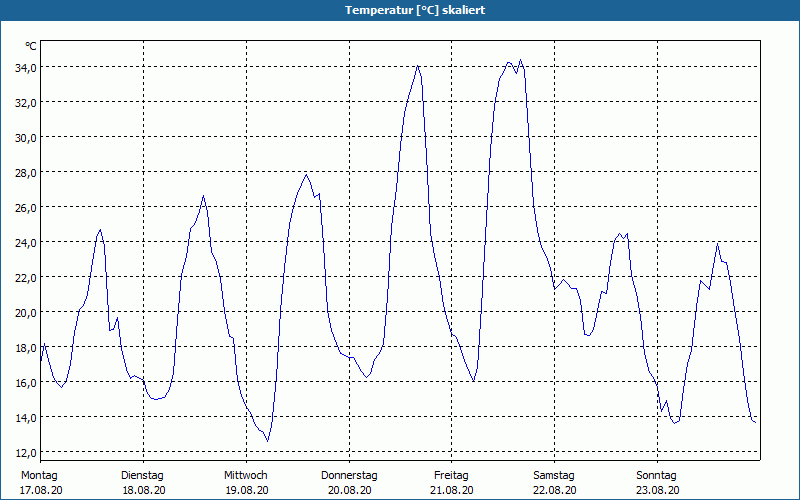Click the 'Temperatur [°C] skaliert' chart title

pyautogui.click(x=415, y=10)
